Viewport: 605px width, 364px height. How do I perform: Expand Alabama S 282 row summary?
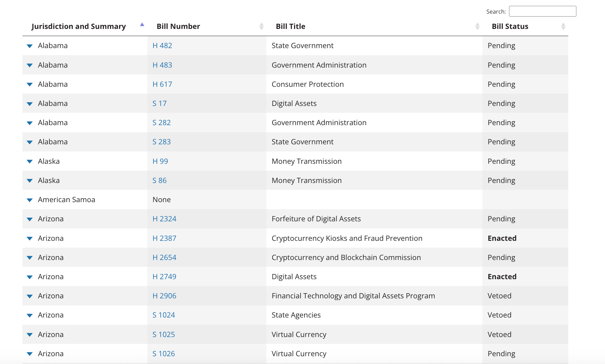30,123
